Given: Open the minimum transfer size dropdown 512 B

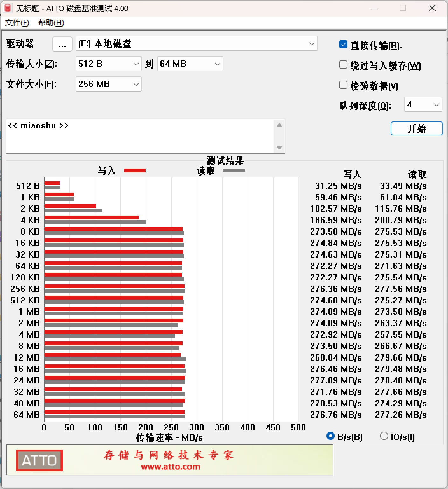Looking at the screenshot, I should click(x=108, y=64).
